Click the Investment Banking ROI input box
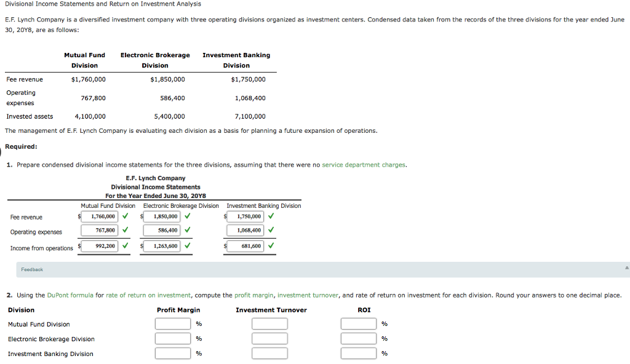This screenshot has width=630, height=364. pos(359,353)
